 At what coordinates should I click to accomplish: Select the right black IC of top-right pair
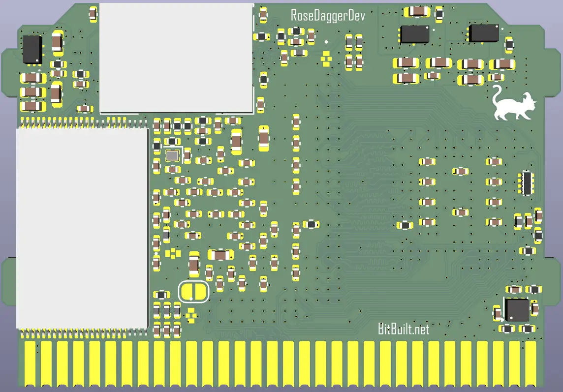[x=484, y=32]
